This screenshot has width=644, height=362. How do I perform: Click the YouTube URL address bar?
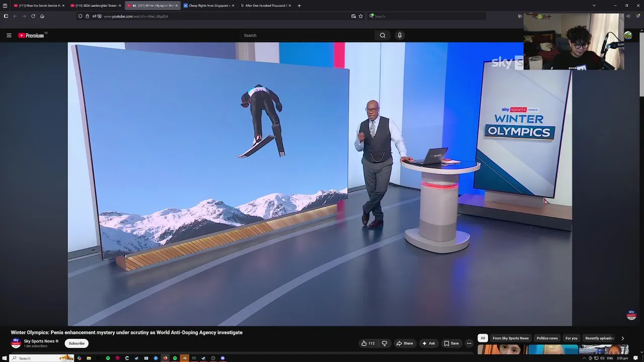(221, 16)
